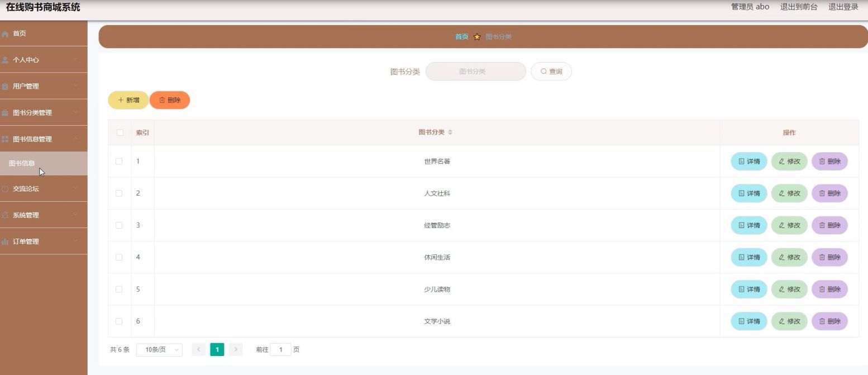The image size is (868, 375).
Task: Expand the 图书分类管理 chevron
Action: 75,112
